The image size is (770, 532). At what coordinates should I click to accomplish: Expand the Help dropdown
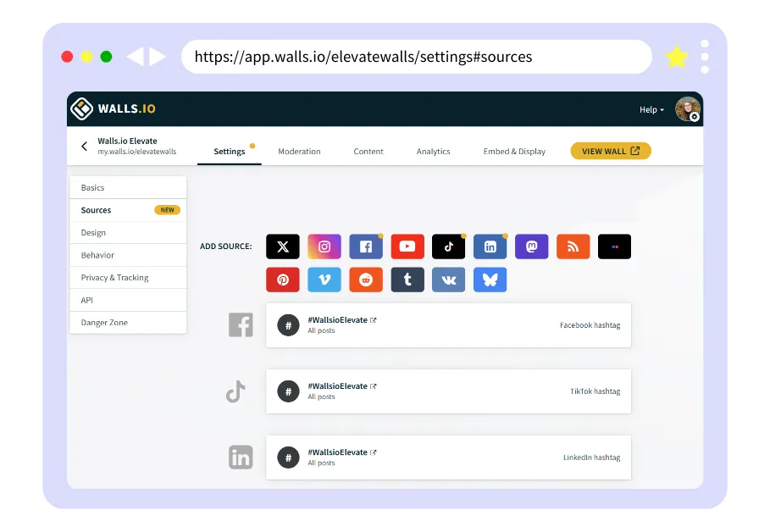[x=651, y=109]
